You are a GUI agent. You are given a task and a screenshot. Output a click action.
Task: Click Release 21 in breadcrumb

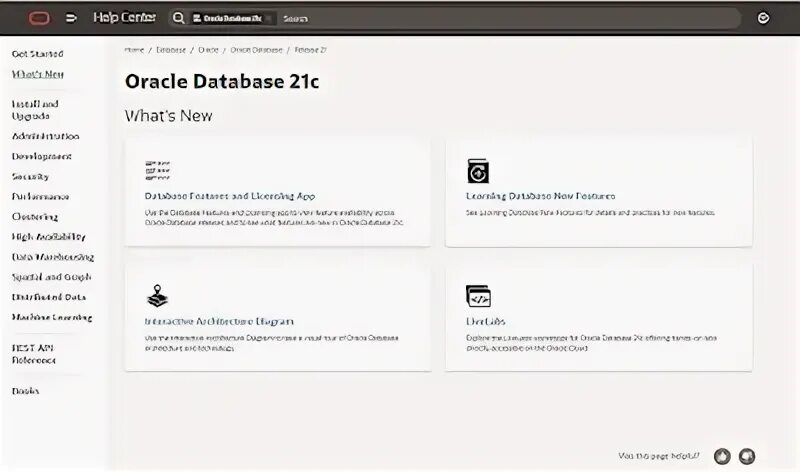point(310,50)
